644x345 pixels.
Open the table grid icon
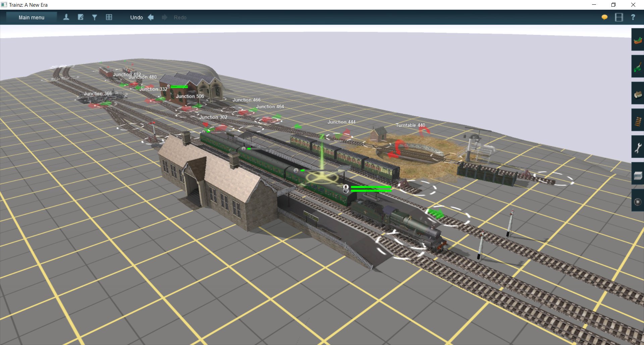109,17
